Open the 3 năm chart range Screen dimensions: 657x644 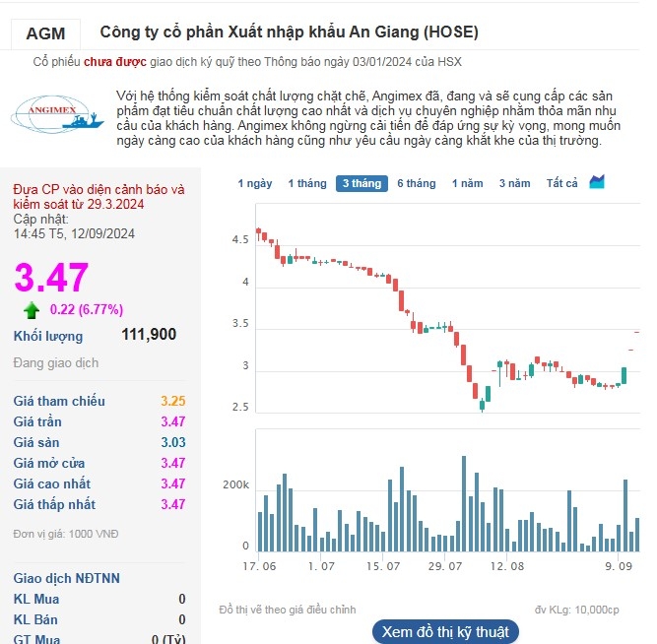(x=514, y=184)
